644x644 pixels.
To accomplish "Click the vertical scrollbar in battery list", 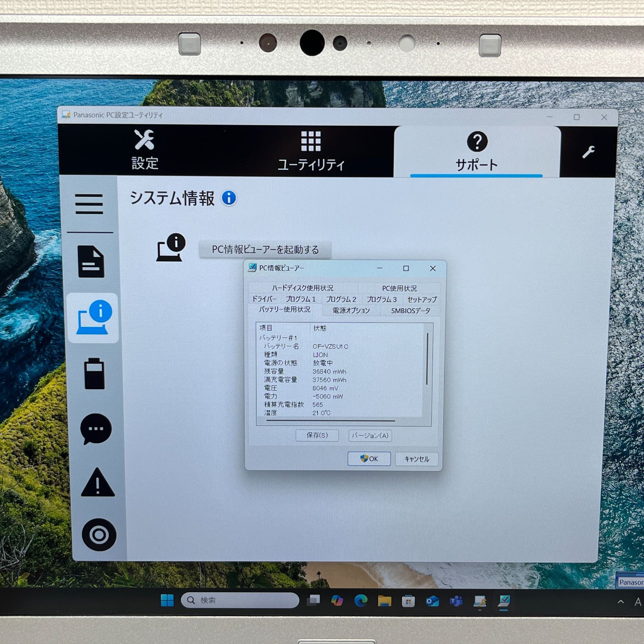I will point(427,358).
